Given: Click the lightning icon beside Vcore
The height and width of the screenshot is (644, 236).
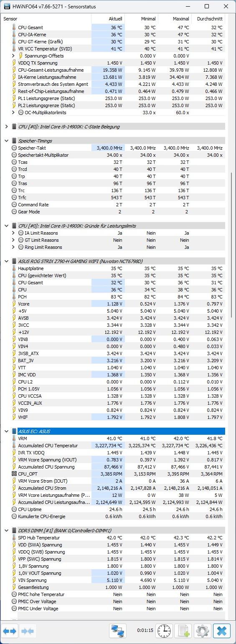Looking at the screenshot, I should pos(14,304).
